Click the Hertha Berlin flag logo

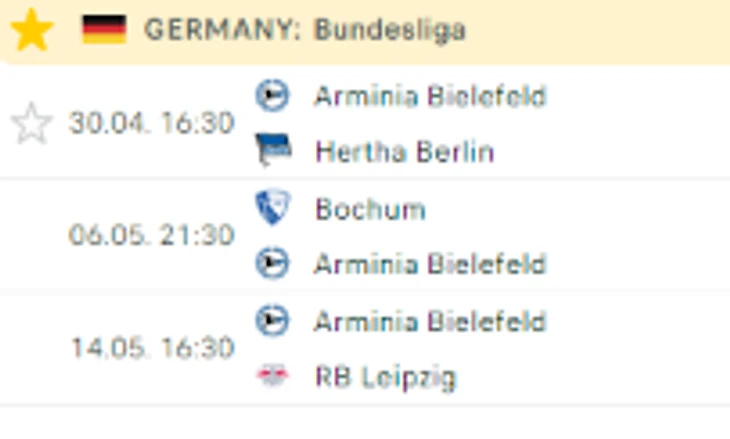pos(272,151)
